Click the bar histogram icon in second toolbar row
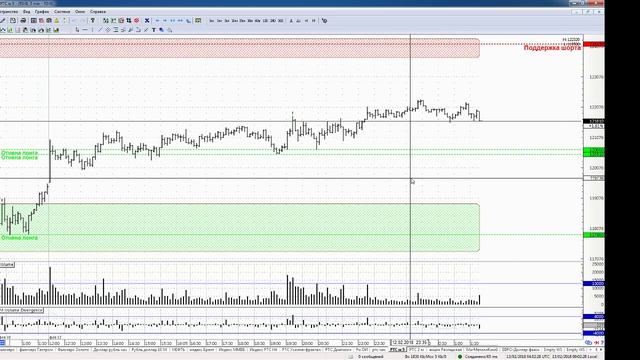 click(x=56, y=30)
